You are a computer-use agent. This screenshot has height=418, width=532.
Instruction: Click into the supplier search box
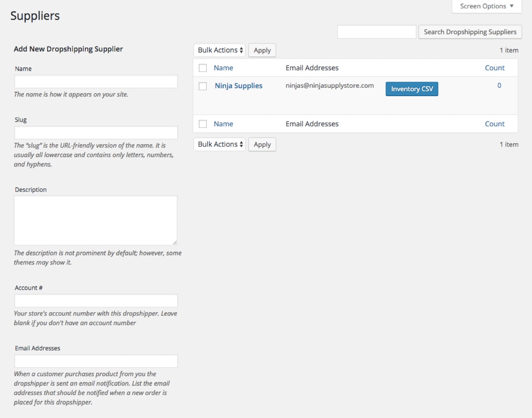[x=376, y=31]
